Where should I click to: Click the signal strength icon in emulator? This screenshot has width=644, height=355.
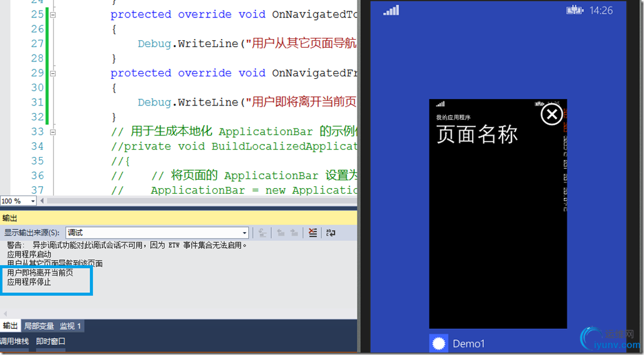click(x=391, y=11)
